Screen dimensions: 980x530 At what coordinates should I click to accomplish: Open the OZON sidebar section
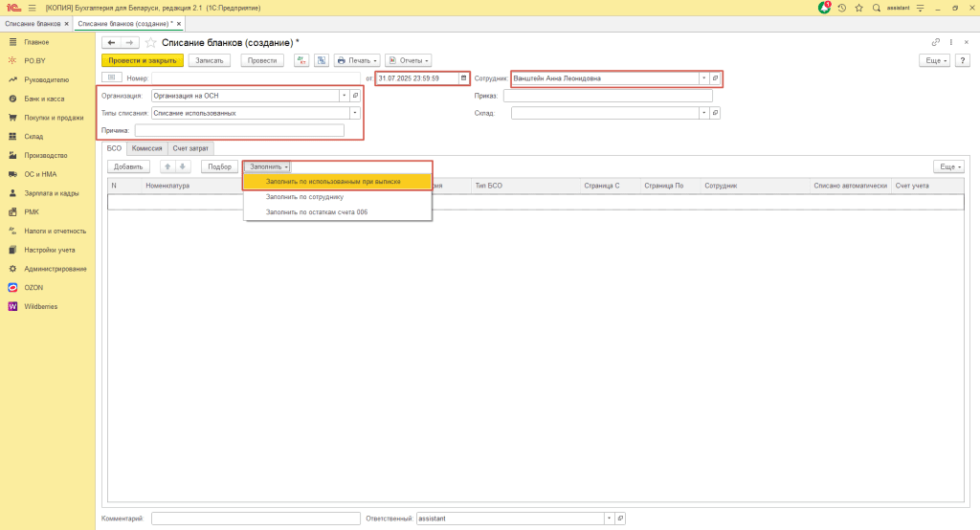point(33,288)
